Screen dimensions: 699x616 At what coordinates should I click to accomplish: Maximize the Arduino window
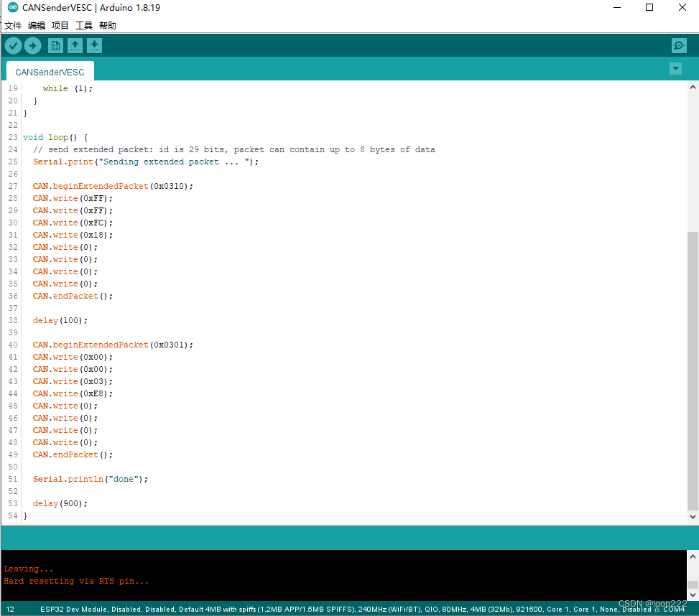(649, 8)
